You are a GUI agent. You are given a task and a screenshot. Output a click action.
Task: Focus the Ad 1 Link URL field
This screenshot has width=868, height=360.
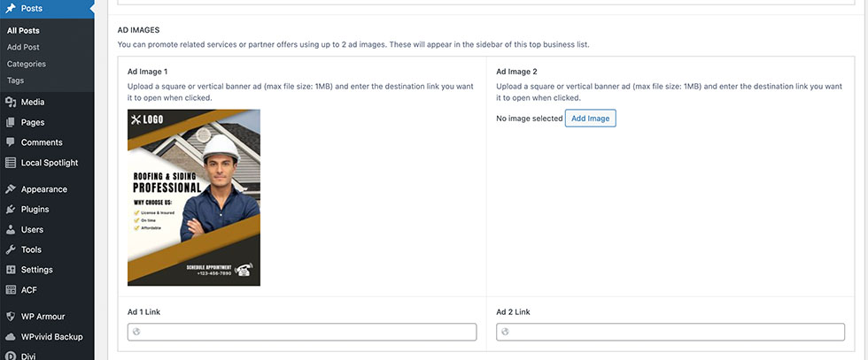[302, 332]
